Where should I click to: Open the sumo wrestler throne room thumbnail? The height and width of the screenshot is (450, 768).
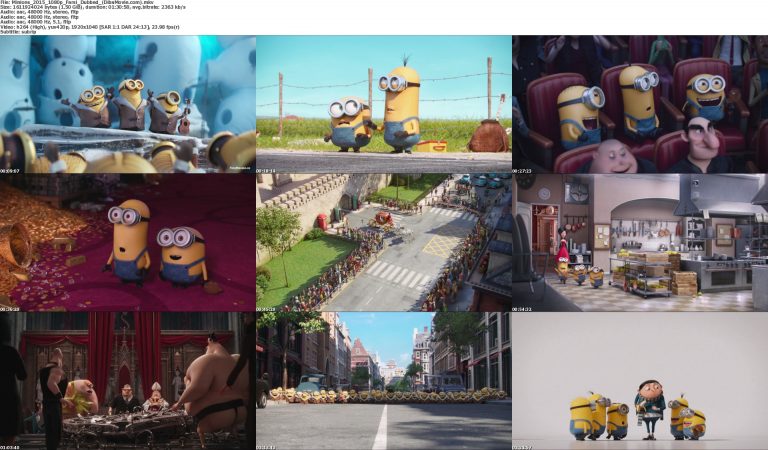click(x=127, y=381)
